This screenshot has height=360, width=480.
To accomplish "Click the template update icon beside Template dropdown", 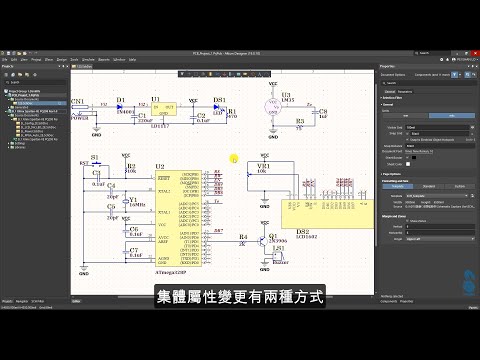I will tap(472, 196).
